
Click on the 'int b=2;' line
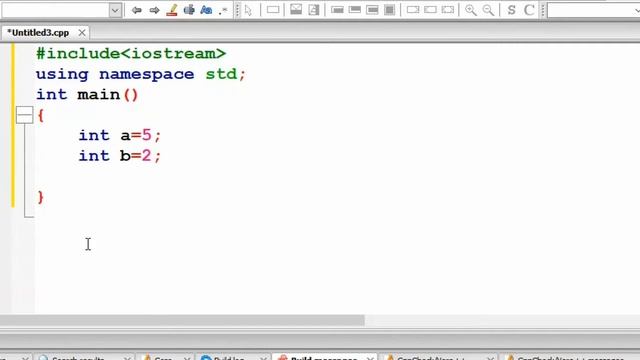coord(120,156)
